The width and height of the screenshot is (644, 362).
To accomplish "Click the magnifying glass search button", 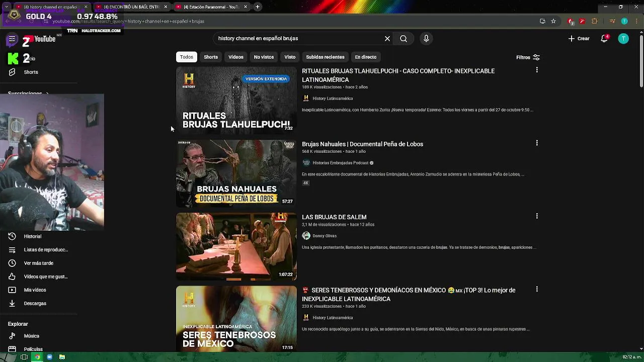I will 404,39.
